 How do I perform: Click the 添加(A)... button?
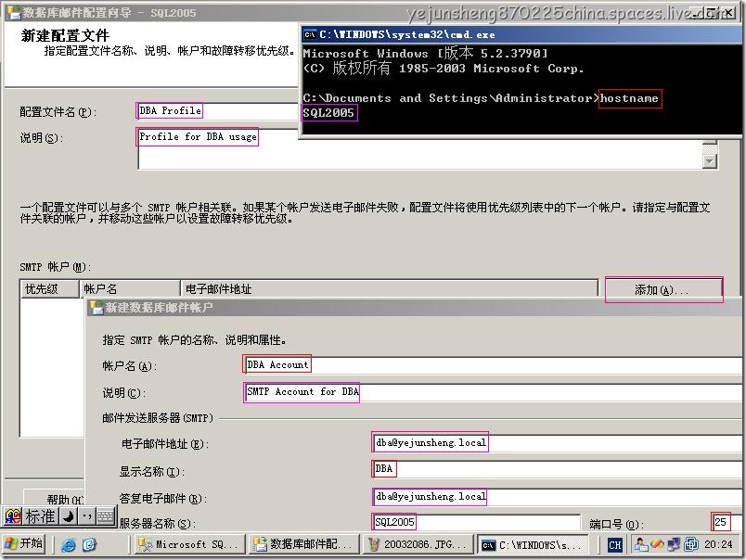pyautogui.click(x=663, y=290)
